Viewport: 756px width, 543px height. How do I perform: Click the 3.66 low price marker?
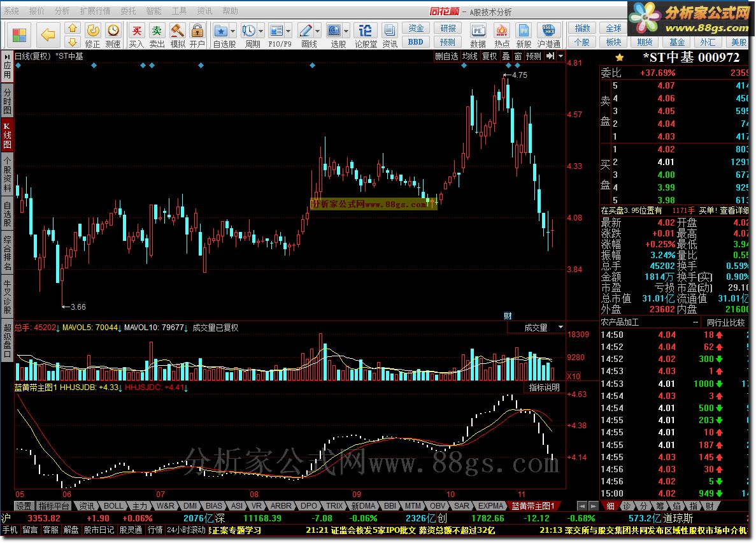[x=75, y=307]
